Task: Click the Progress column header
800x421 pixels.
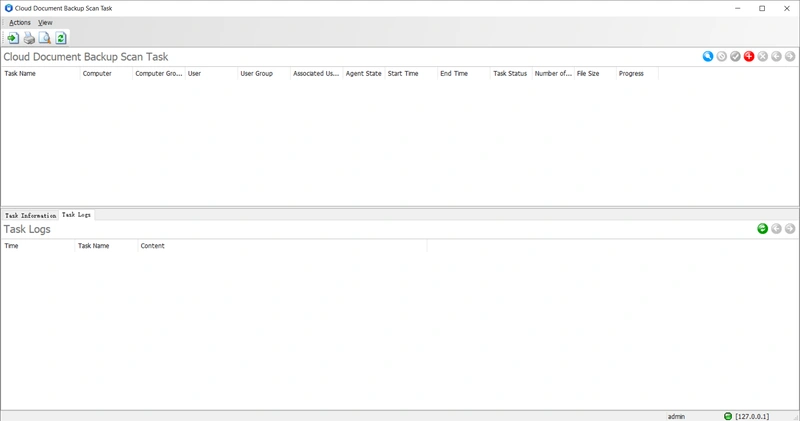Action: tap(637, 73)
